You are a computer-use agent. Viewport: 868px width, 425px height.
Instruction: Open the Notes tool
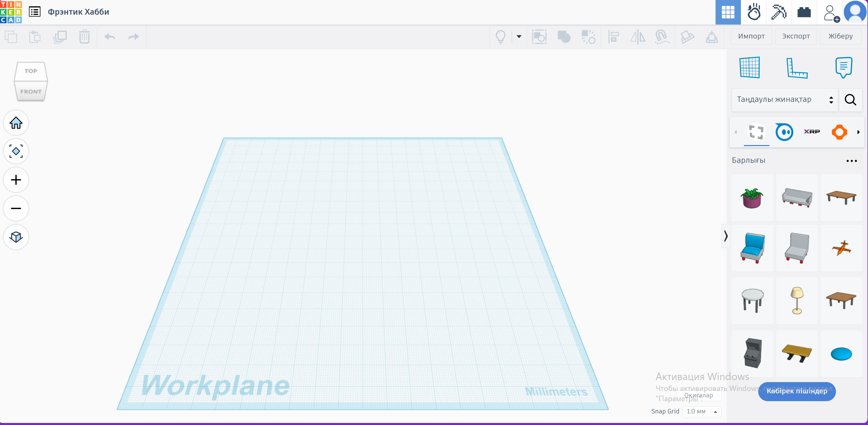pyautogui.click(x=843, y=67)
